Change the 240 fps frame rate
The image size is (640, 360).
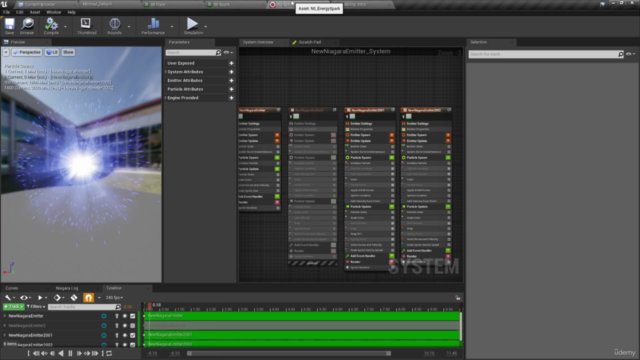[114, 298]
